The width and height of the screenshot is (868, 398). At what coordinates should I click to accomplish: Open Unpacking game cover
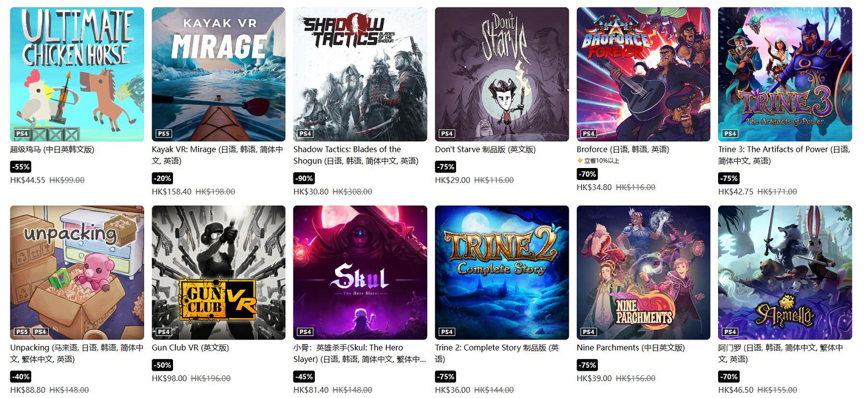click(77, 273)
